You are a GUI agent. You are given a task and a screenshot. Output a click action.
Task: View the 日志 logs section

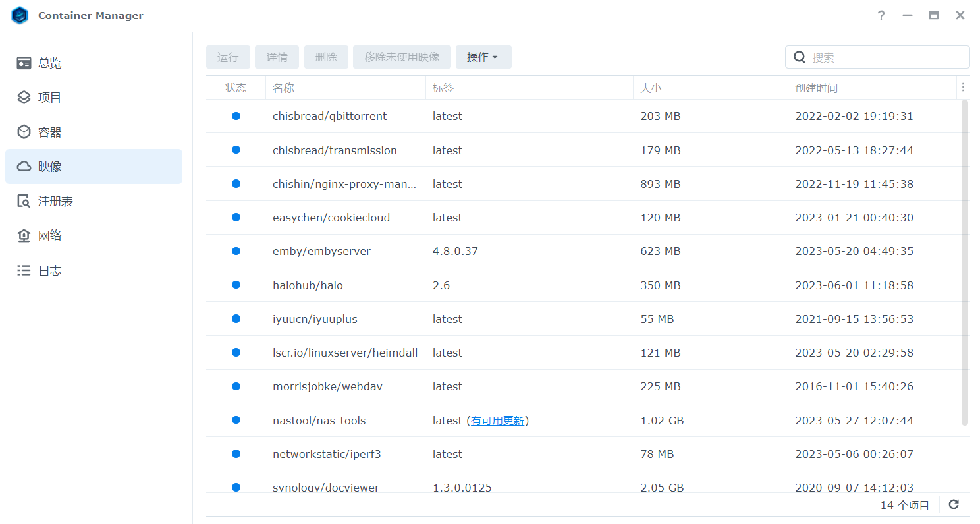point(94,270)
